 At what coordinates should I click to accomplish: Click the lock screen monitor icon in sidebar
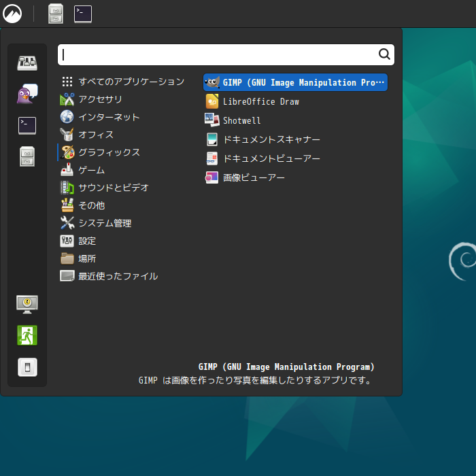[x=27, y=303]
